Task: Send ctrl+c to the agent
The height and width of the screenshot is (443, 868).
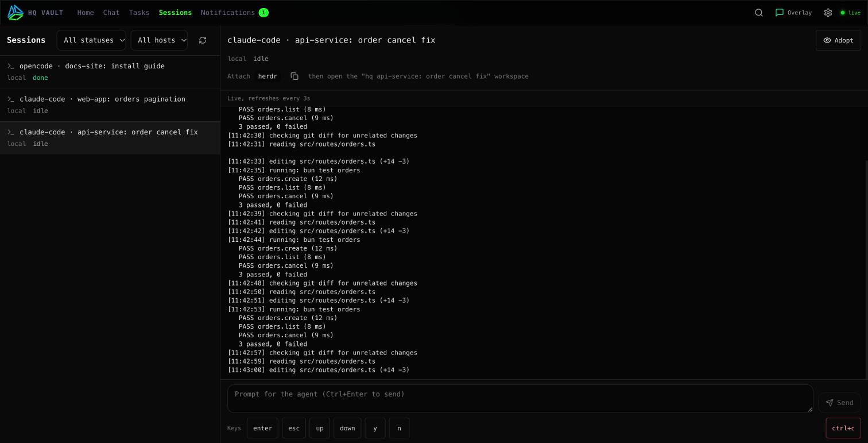Action: pyautogui.click(x=843, y=428)
